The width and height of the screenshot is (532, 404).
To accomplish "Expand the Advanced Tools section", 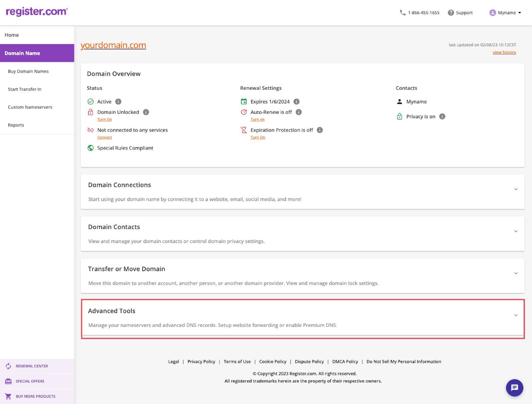I will click(516, 315).
